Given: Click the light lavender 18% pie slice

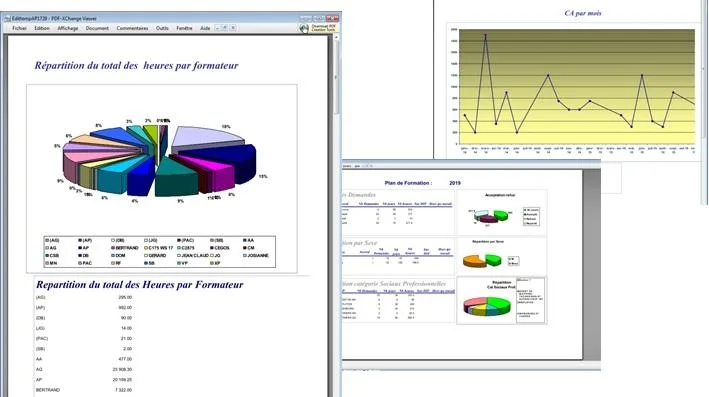Looking at the screenshot, I should coord(206,137).
